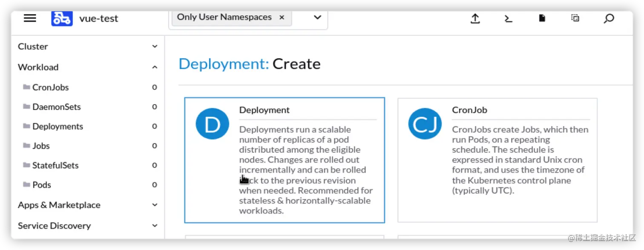644x250 pixels.
Task: Open the hamburger navigation menu
Action: click(x=30, y=18)
